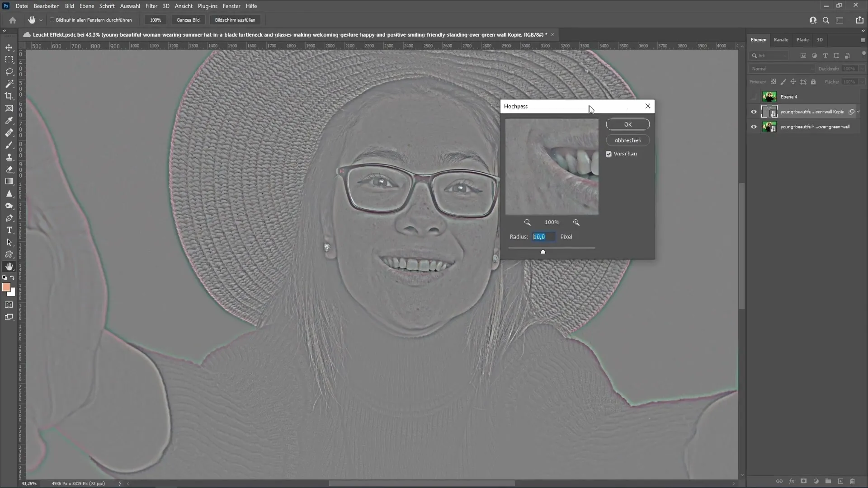
Task: Toggle Bildlauf in allen Fenstern durchführen checkbox
Action: (52, 20)
